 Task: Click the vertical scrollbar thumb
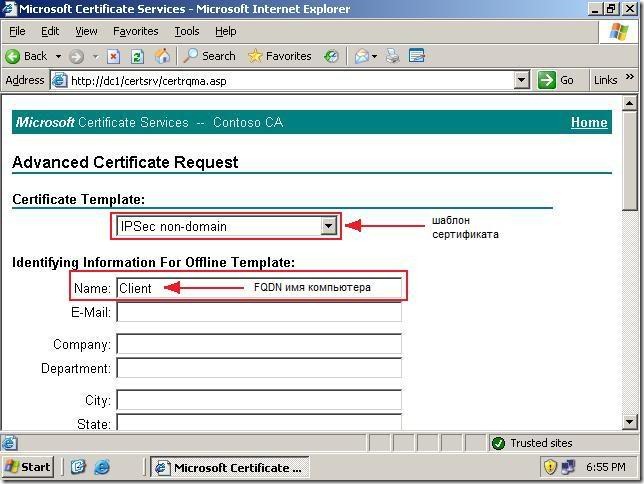629,161
